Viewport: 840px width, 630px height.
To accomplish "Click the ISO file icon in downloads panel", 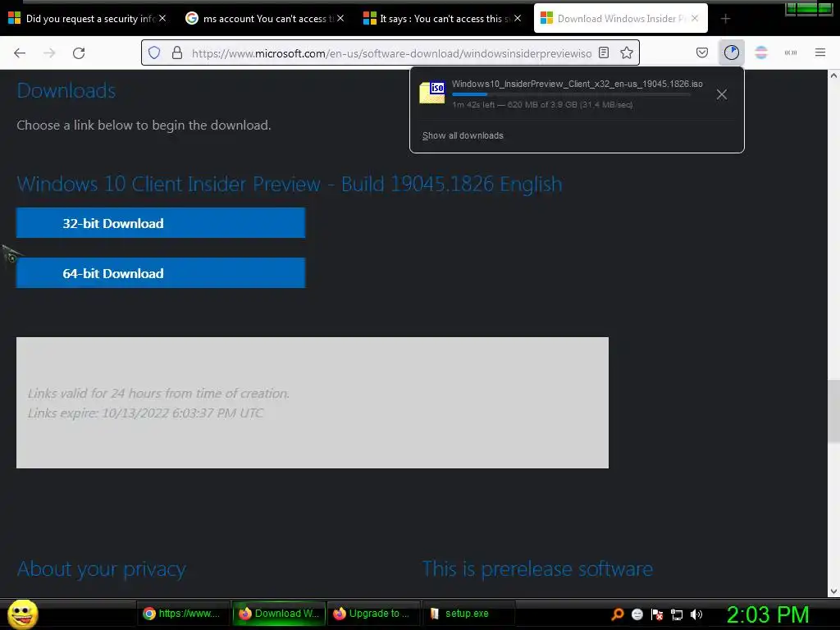I will point(432,92).
